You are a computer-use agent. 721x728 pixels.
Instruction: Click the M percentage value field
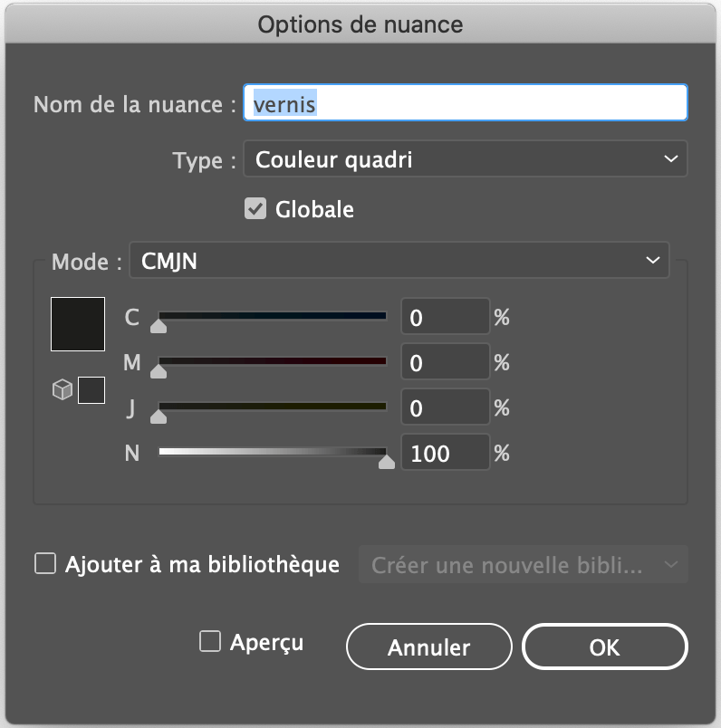[x=445, y=363]
